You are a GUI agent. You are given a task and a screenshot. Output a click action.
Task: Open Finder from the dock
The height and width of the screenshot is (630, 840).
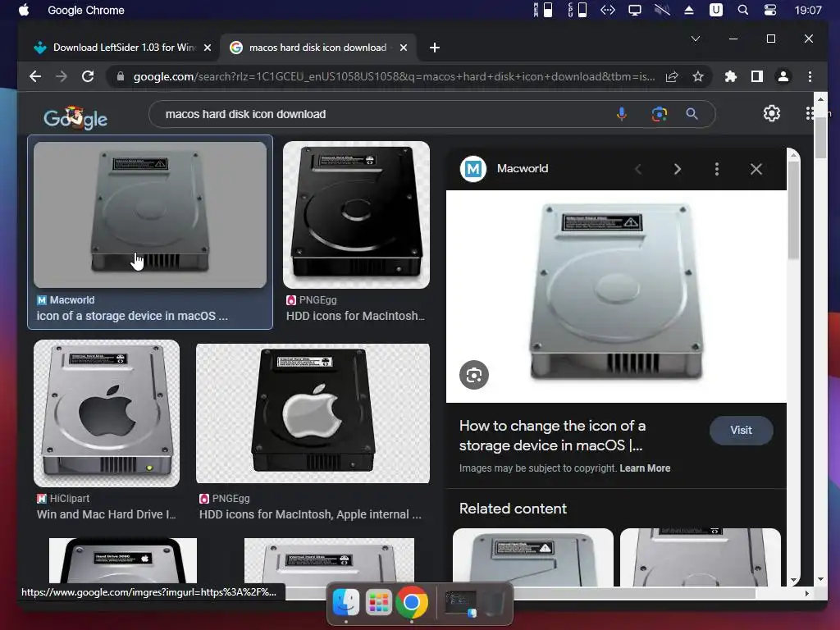tap(346, 603)
